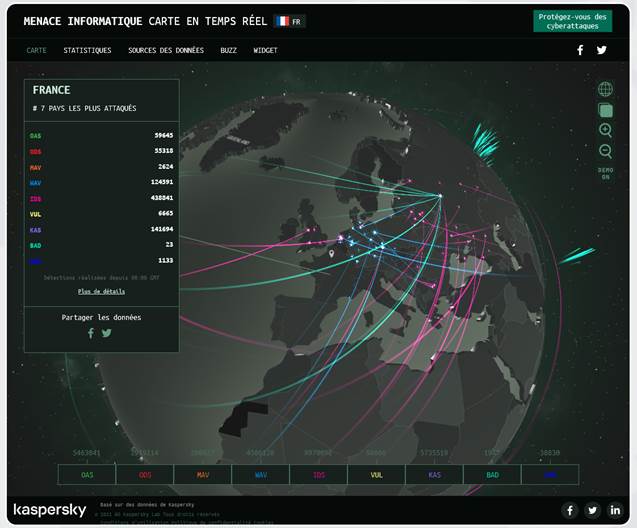
Task: Click the zoom out magnifier icon
Action: click(605, 151)
